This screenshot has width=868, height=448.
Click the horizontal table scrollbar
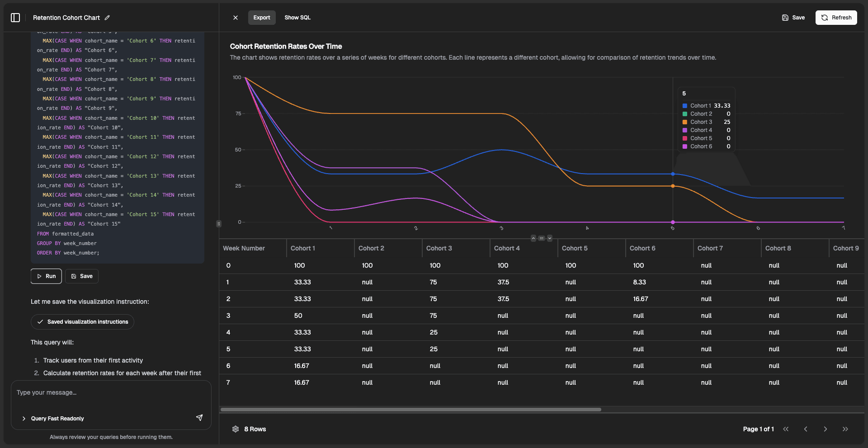[410, 410]
